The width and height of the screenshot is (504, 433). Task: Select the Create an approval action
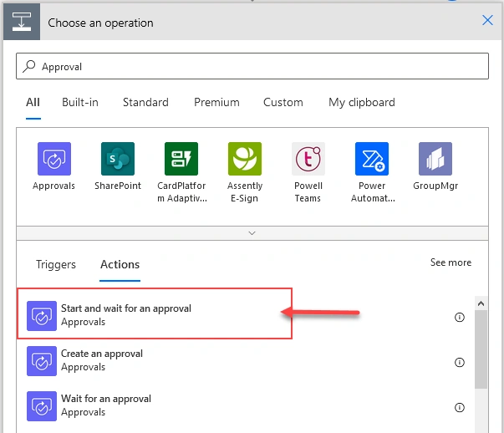(246, 361)
